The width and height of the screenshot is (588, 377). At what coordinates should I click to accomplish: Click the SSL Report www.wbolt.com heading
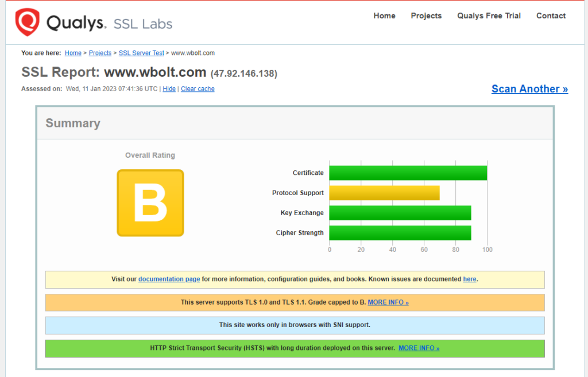[114, 72]
